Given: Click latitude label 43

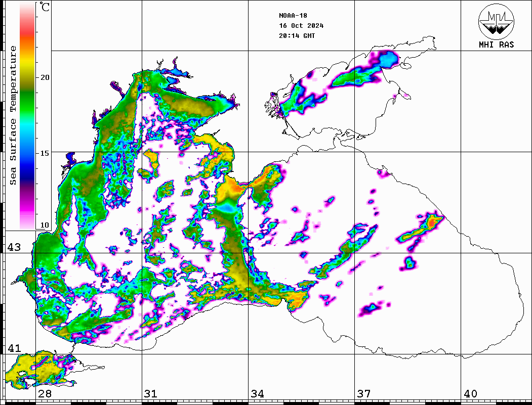Looking at the screenshot, I should (x=14, y=247).
